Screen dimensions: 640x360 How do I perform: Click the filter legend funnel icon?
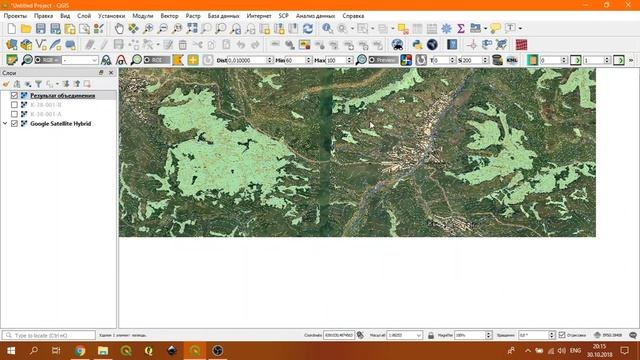point(38,84)
